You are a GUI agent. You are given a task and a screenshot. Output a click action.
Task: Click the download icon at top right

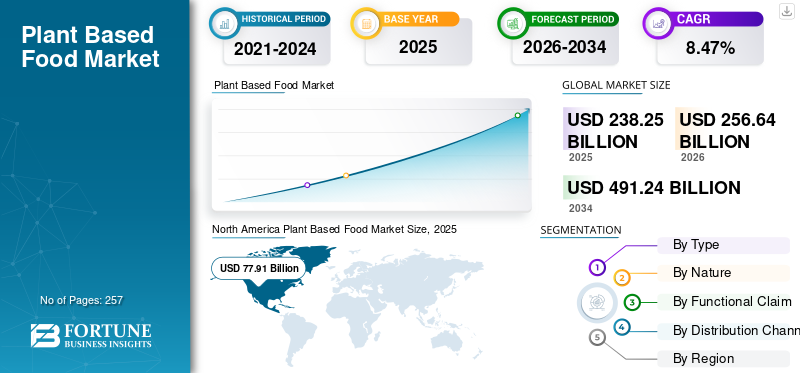[x=787, y=11]
